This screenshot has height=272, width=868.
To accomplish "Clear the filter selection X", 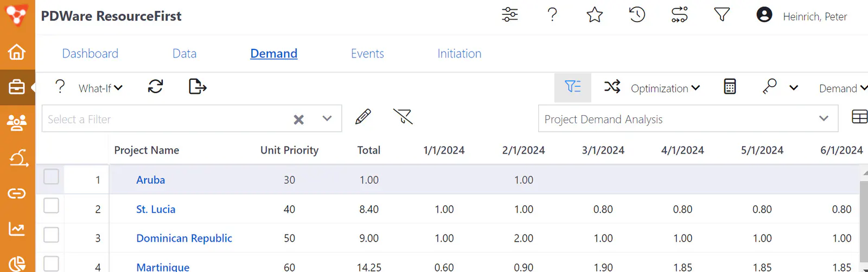I will coord(298,119).
